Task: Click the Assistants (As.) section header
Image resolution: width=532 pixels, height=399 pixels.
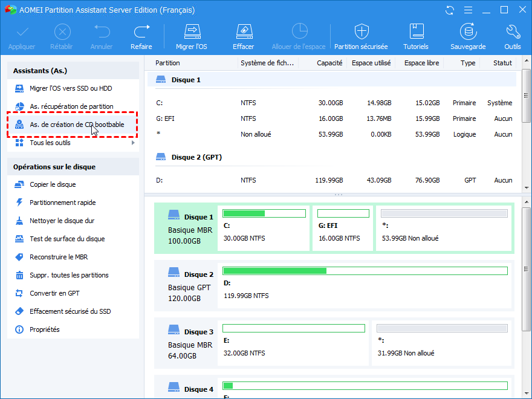Action: click(x=73, y=71)
